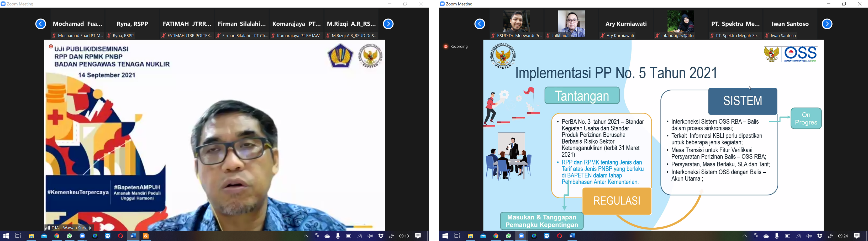
Task: Open Mail app in the left window's taskbar
Action: pyautogui.click(x=44, y=236)
